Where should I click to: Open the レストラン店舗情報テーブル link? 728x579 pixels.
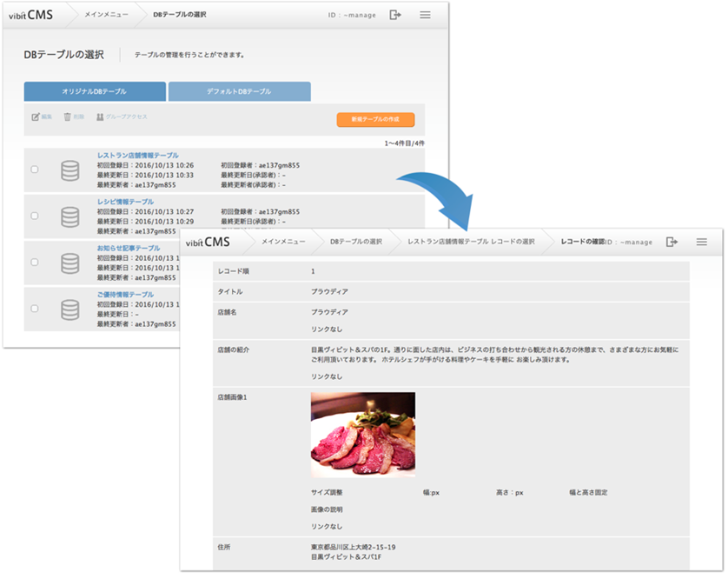tap(137, 155)
